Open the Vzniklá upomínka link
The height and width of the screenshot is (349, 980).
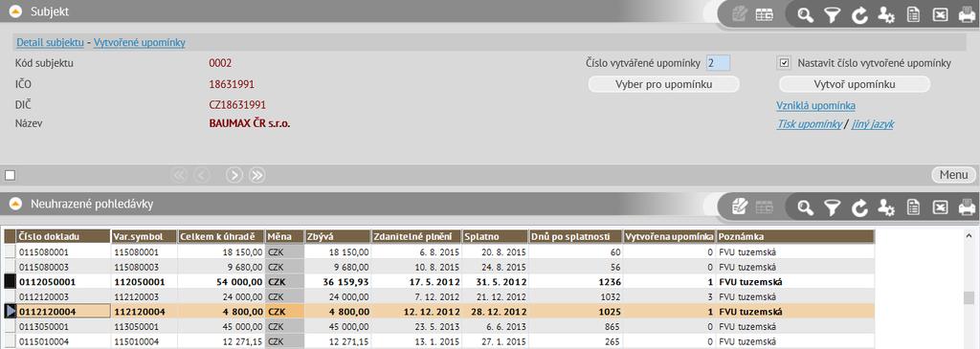815,105
